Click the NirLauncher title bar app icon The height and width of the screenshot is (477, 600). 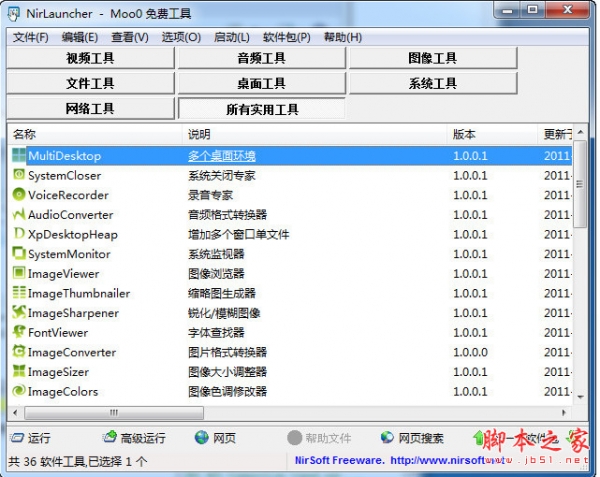coord(14,14)
